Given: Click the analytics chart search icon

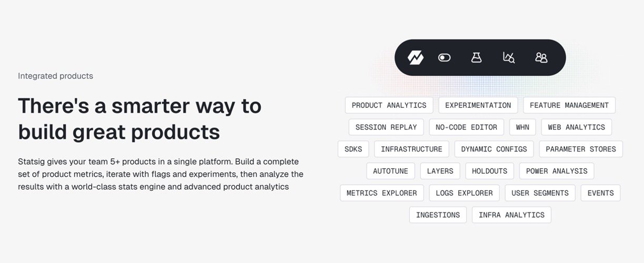Looking at the screenshot, I should pos(509,58).
